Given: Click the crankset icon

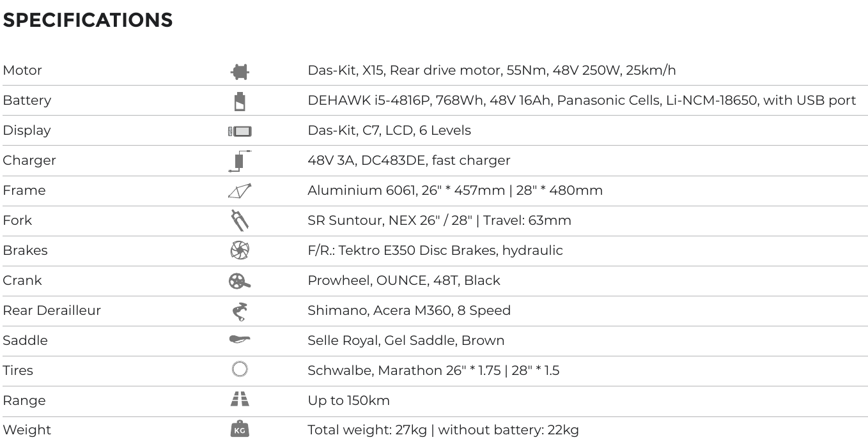Looking at the screenshot, I should pyautogui.click(x=240, y=280).
